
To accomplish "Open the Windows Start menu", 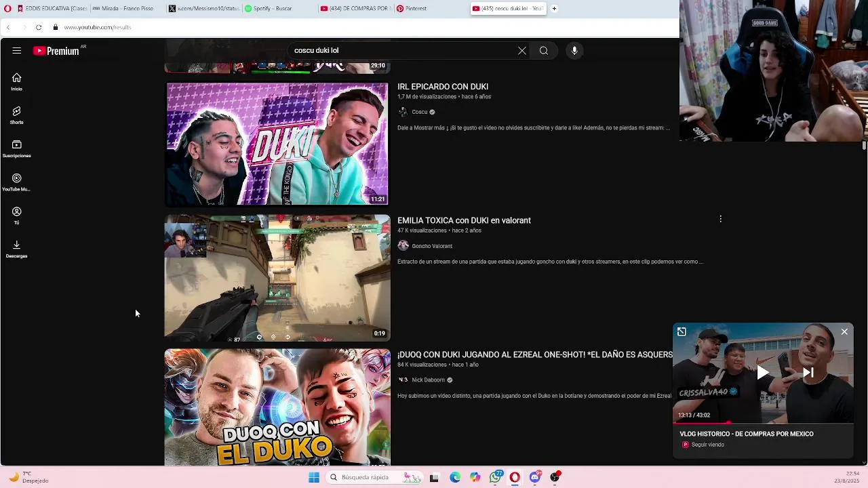I will pos(314,477).
